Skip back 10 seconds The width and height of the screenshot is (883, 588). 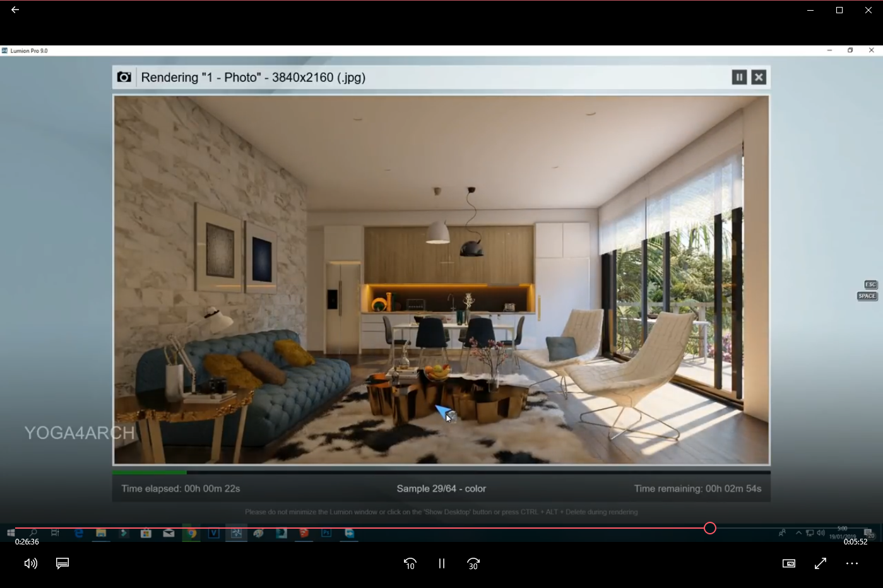(410, 563)
